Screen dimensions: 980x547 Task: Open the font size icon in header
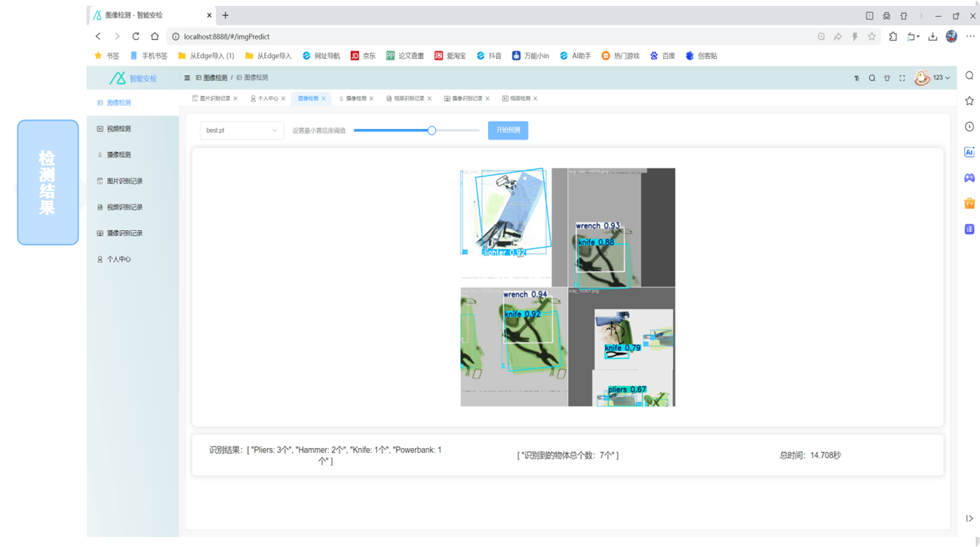(x=856, y=78)
